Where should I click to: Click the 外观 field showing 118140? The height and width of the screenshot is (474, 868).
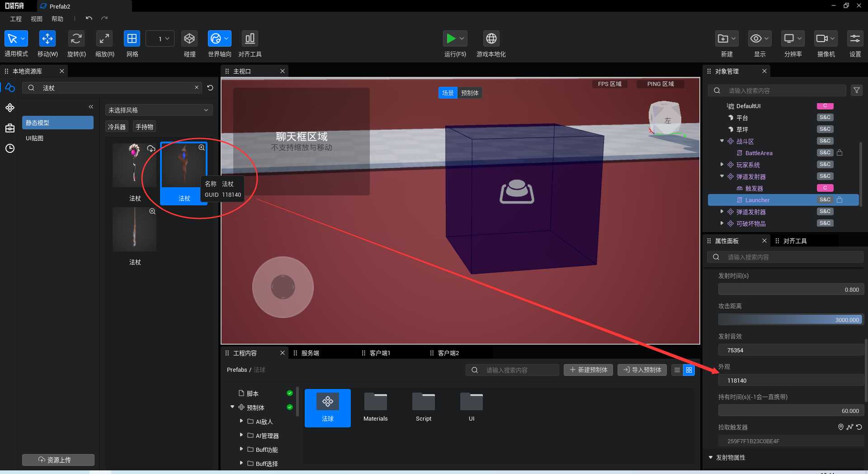coord(790,380)
